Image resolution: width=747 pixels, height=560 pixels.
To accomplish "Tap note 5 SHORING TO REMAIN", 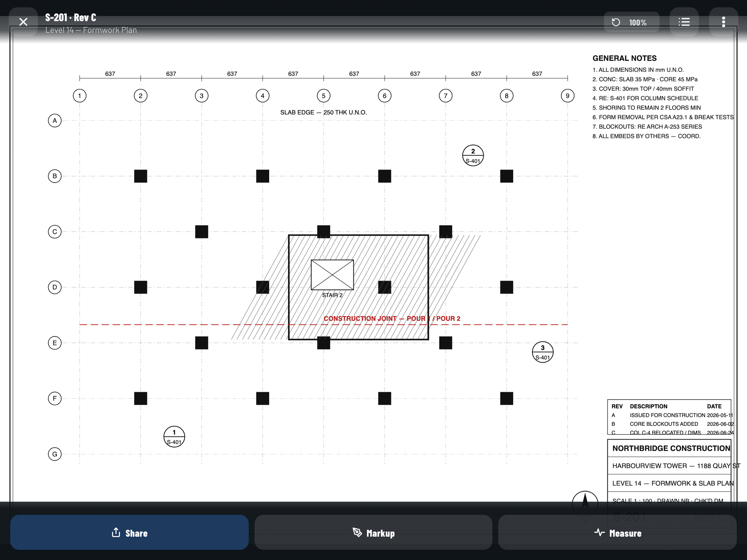I will [647, 108].
